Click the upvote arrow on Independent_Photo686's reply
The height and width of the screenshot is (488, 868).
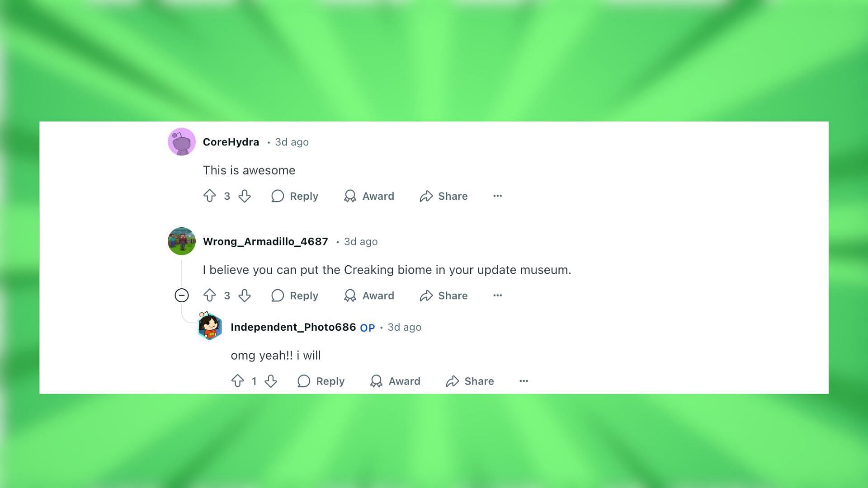coord(237,381)
